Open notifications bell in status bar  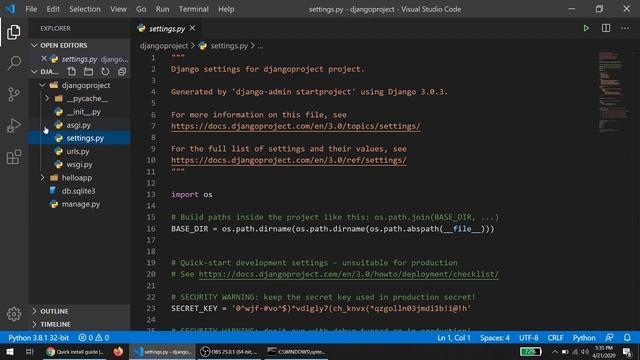(627, 338)
